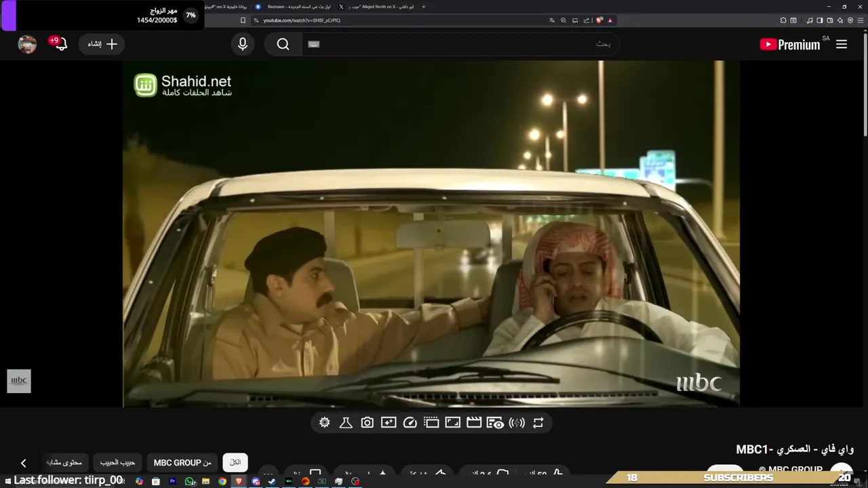Toggle pop-up player visibility icon

[x=495, y=423]
